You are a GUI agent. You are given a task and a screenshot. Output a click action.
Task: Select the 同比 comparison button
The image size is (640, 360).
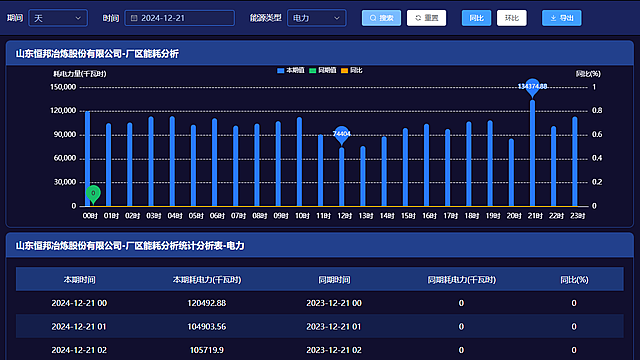point(476,18)
